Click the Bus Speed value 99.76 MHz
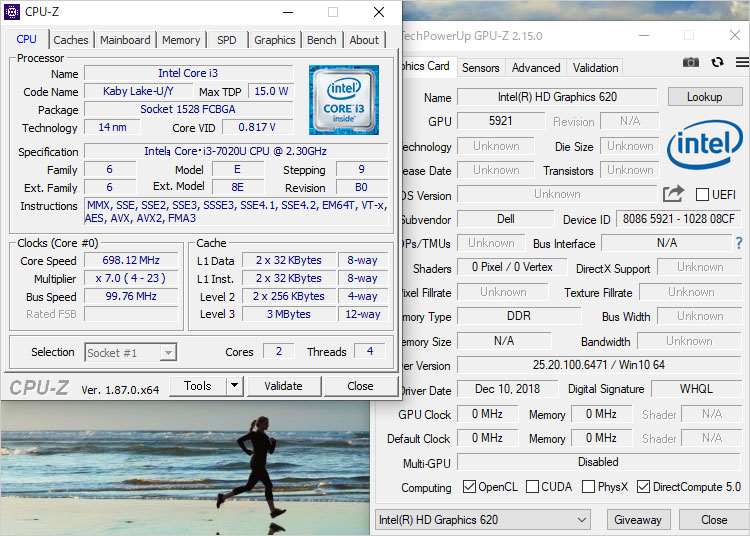This screenshot has height=536, width=750. click(131, 296)
